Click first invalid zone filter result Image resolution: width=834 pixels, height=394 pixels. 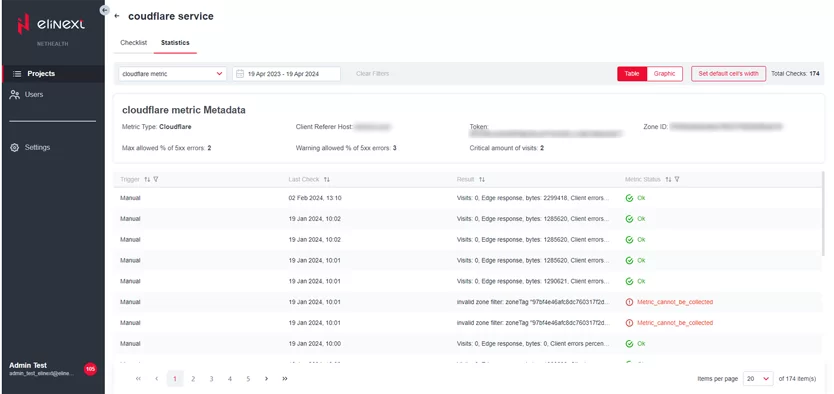(x=533, y=302)
